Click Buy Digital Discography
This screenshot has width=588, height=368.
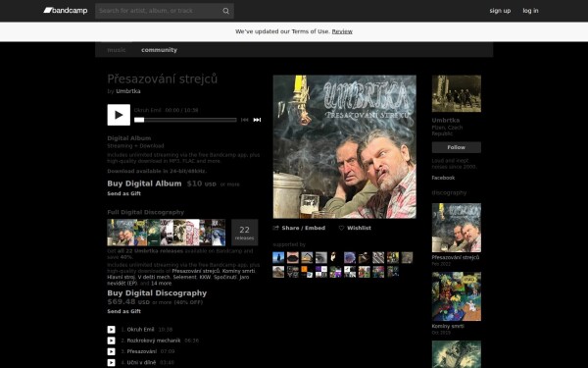(157, 292)
